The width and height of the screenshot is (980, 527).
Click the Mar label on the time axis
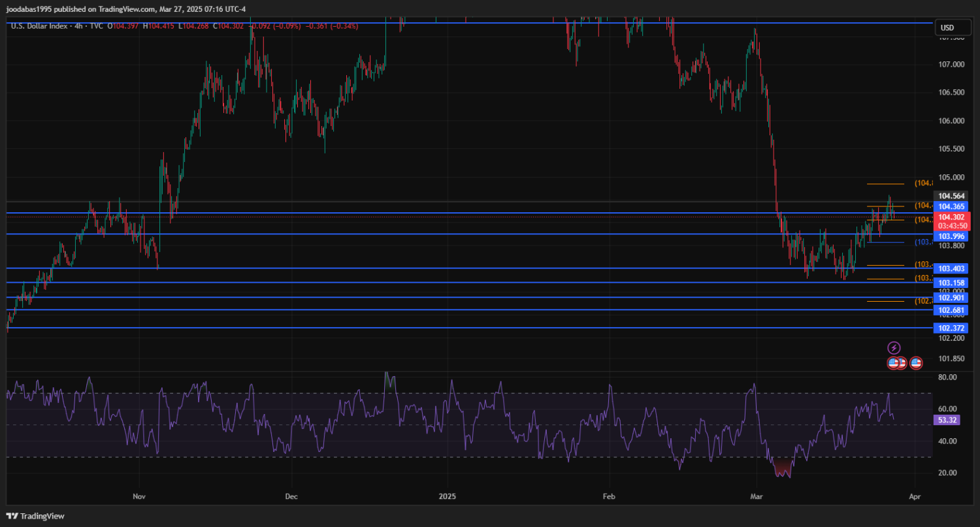(755, 496)
